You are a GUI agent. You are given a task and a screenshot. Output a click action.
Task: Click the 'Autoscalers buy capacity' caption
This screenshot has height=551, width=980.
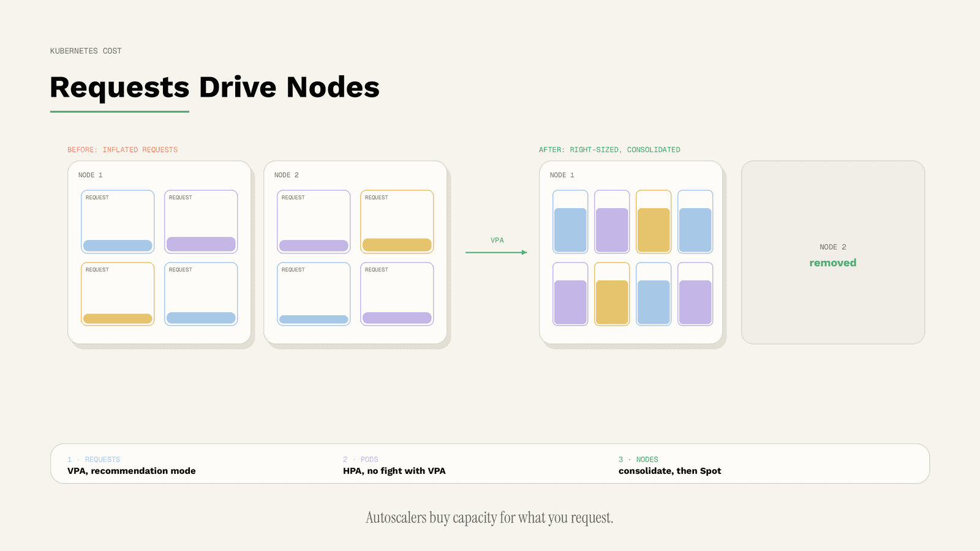tap(489, 518)
